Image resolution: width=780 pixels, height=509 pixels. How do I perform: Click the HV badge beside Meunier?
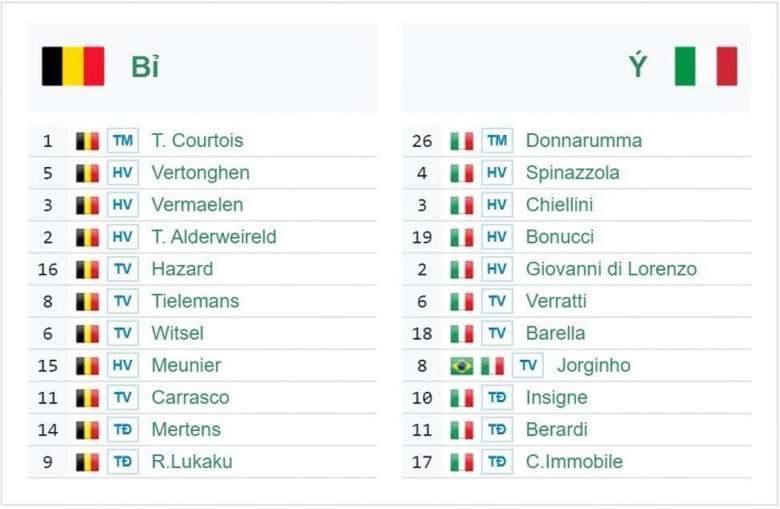tap(123, 366)
